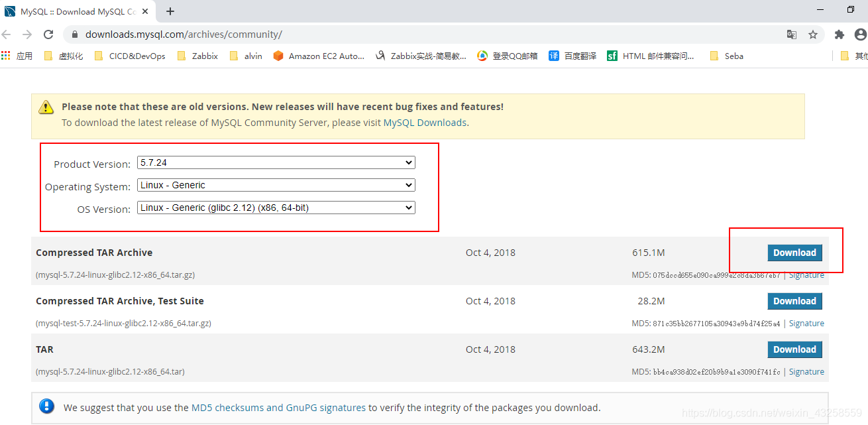Download the plain TAR package
The width and height of the screenshot is (868, 425).
[794, 349]
